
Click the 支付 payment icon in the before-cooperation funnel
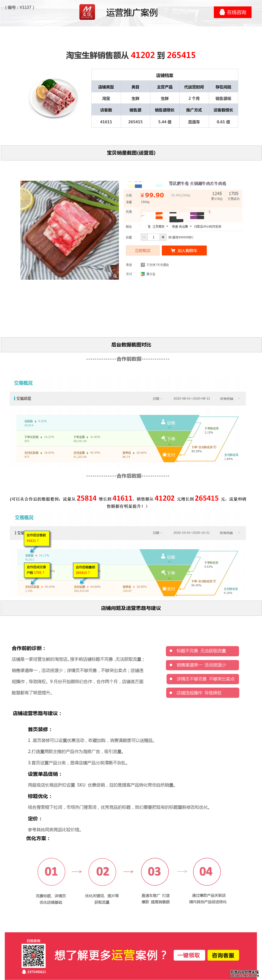(164, 455)
